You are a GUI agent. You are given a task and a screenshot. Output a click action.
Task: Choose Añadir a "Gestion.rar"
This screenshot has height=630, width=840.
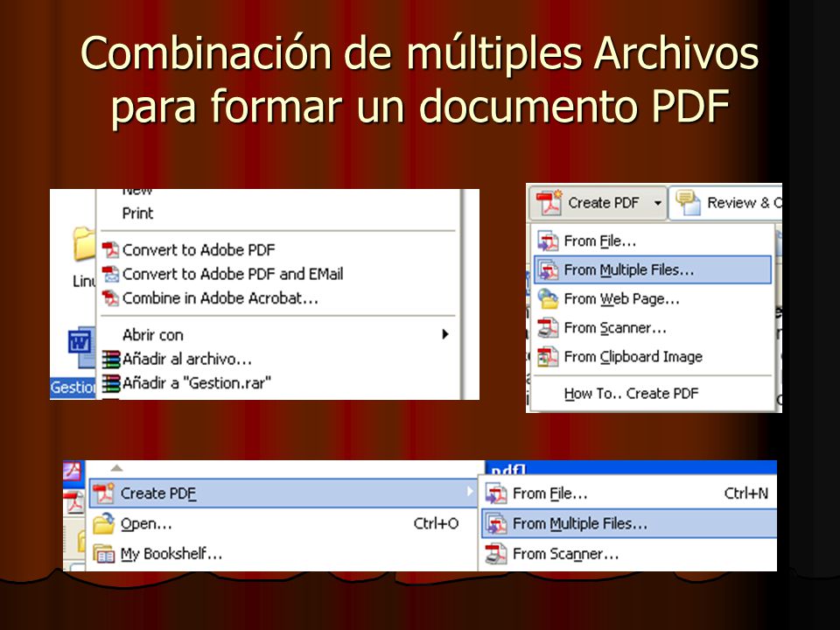197,383
